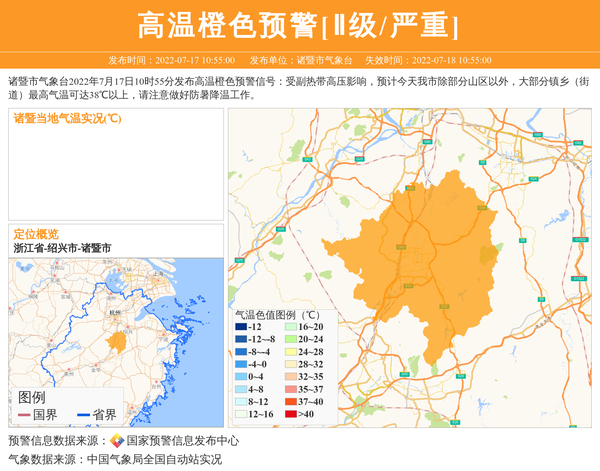Click the 定位概览 panel heading

pos(36,233)
